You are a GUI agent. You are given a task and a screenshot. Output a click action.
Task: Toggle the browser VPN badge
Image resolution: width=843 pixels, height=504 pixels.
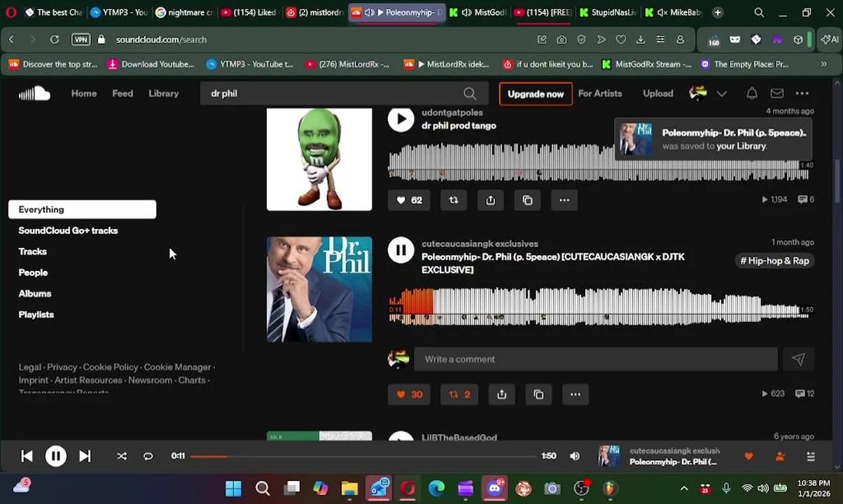81,40
